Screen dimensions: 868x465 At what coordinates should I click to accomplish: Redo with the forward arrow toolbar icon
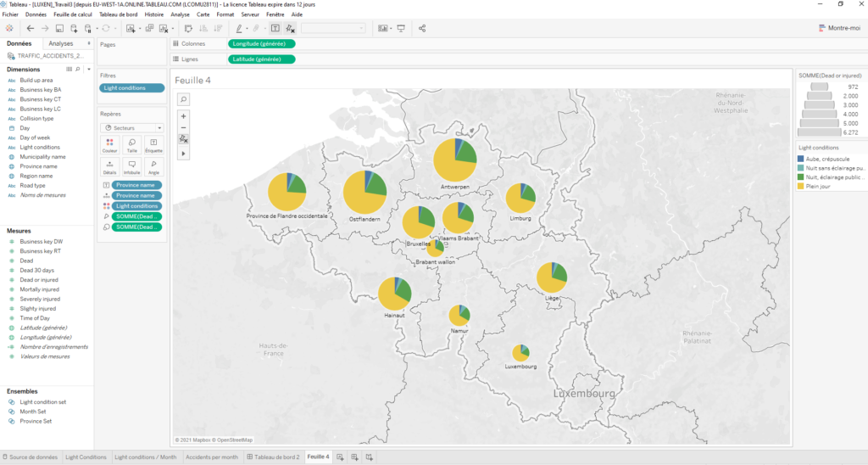point(45,28)
